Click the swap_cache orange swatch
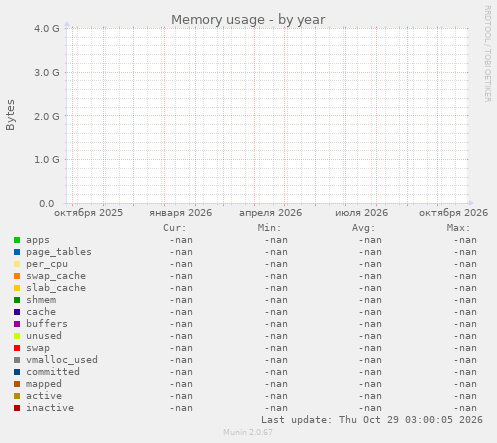 point(17,276)
